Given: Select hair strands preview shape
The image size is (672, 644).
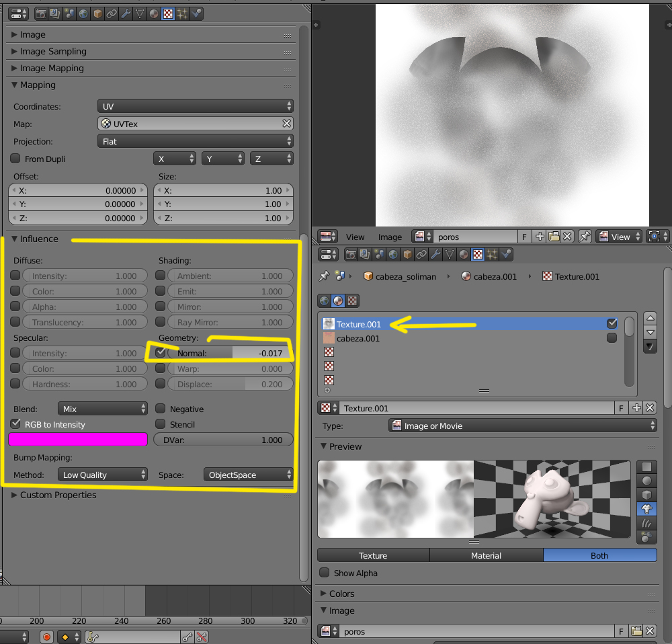Looking at the screenshot, I should coord(646,523).
